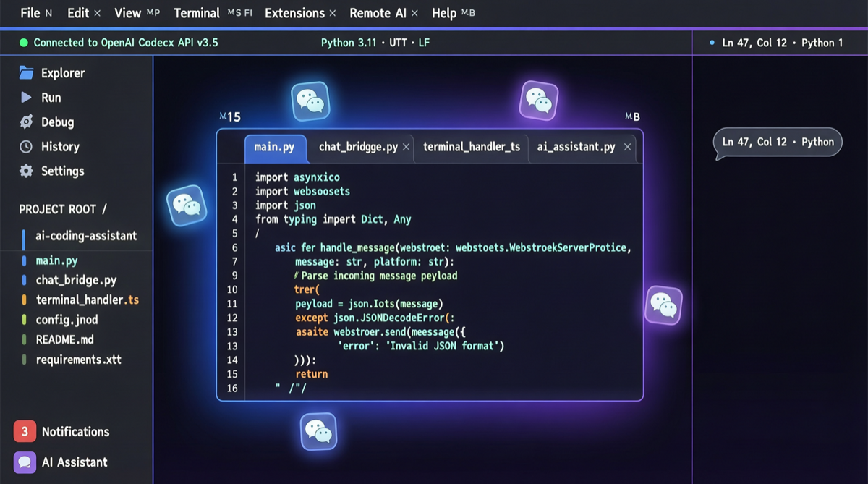Open README.md in the project tree

point(64,339)
